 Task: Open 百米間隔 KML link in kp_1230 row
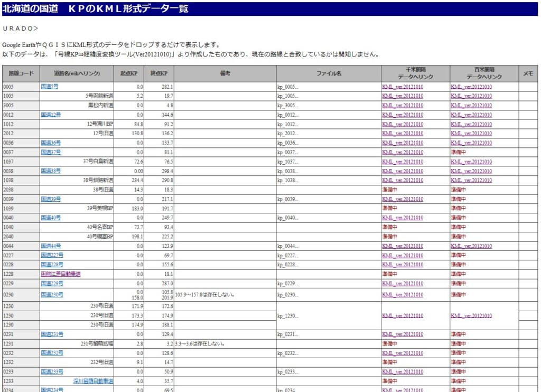(471, 316)
